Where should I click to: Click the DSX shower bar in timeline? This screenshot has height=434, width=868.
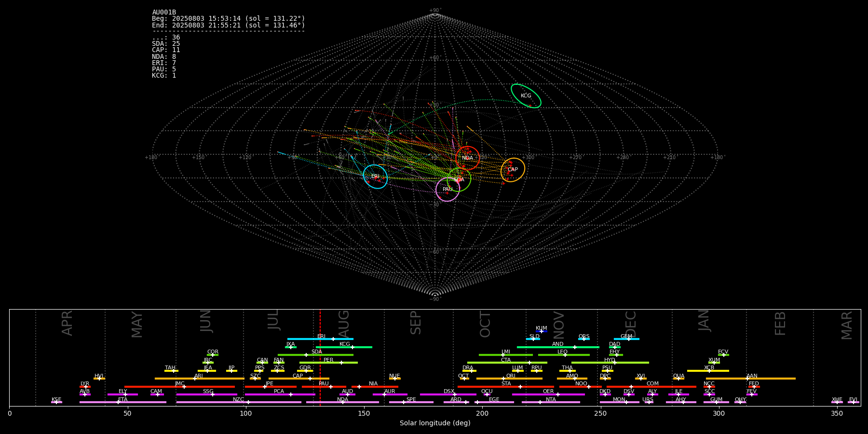pyautogui.click(x=448, y=394)
